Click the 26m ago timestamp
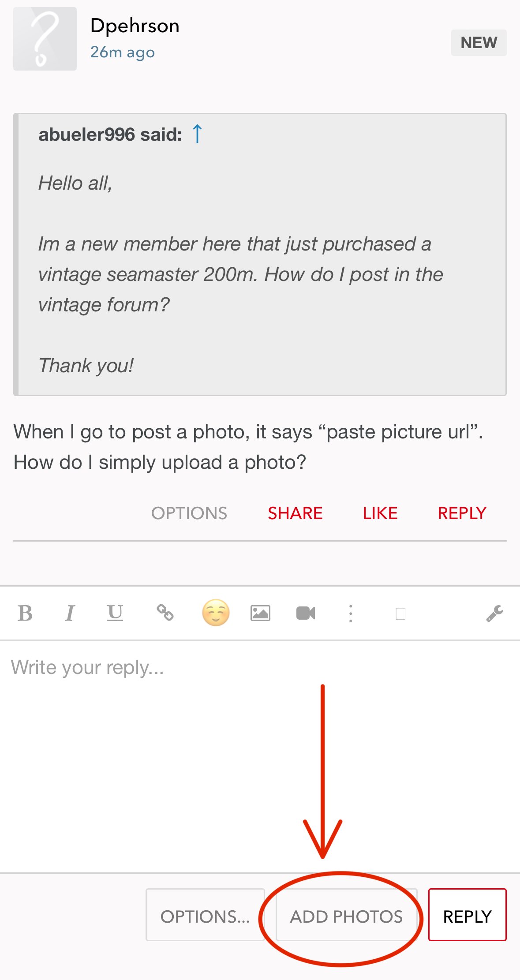Image resolution: width=520 pixels, height=980 pixels. click(x=123, y=52)
